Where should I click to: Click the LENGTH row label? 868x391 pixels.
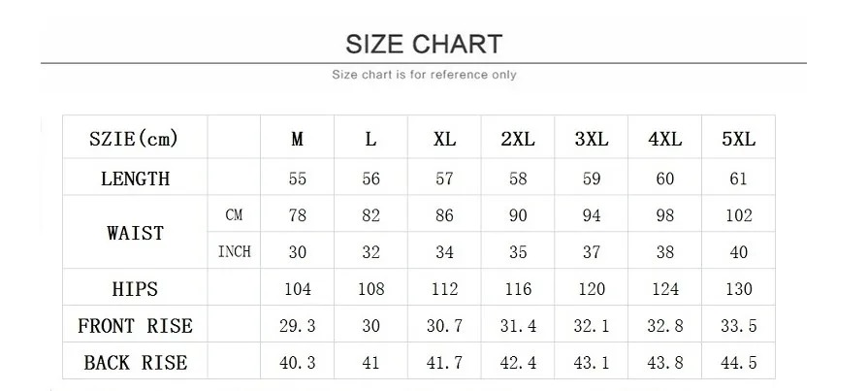(x=135, y=179)
